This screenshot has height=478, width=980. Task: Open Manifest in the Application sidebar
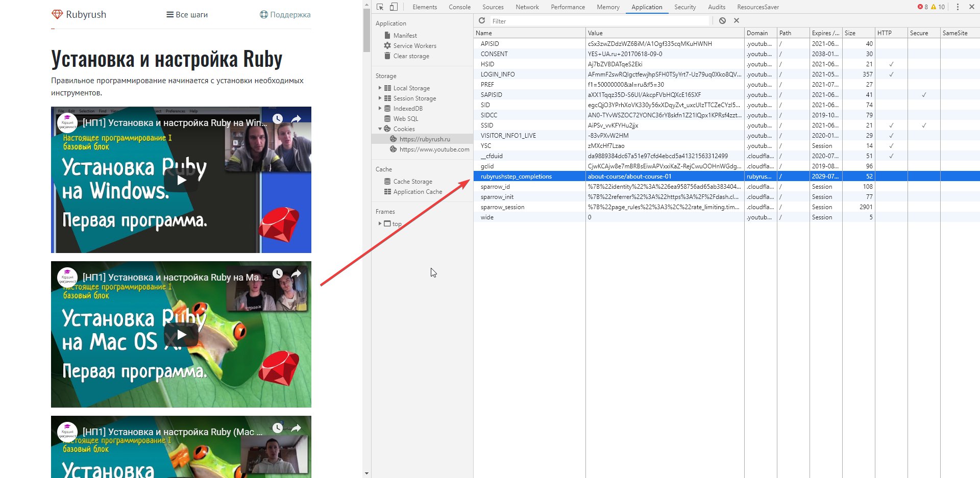[405, 35]
